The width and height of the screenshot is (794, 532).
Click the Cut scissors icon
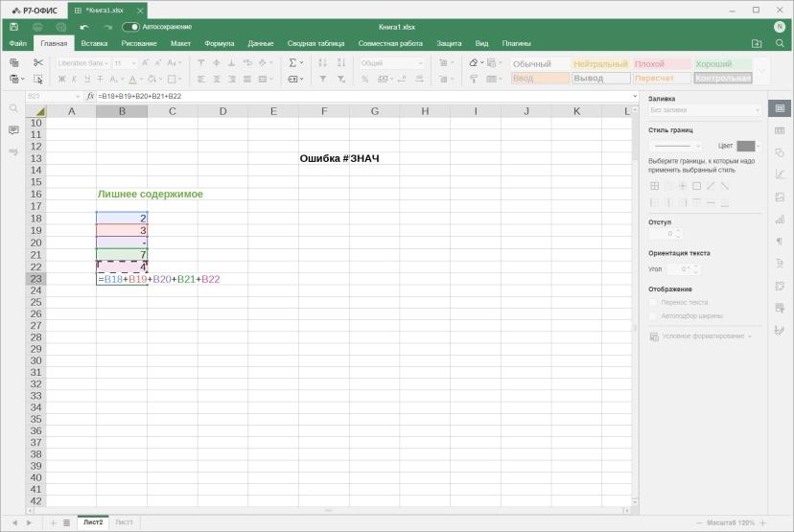tap(38, 62)
